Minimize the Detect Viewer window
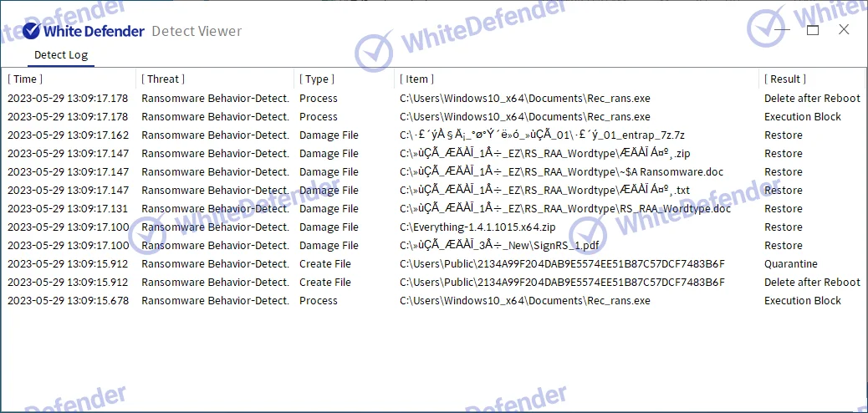Screen dimensions: 868x413 (781, 30)
